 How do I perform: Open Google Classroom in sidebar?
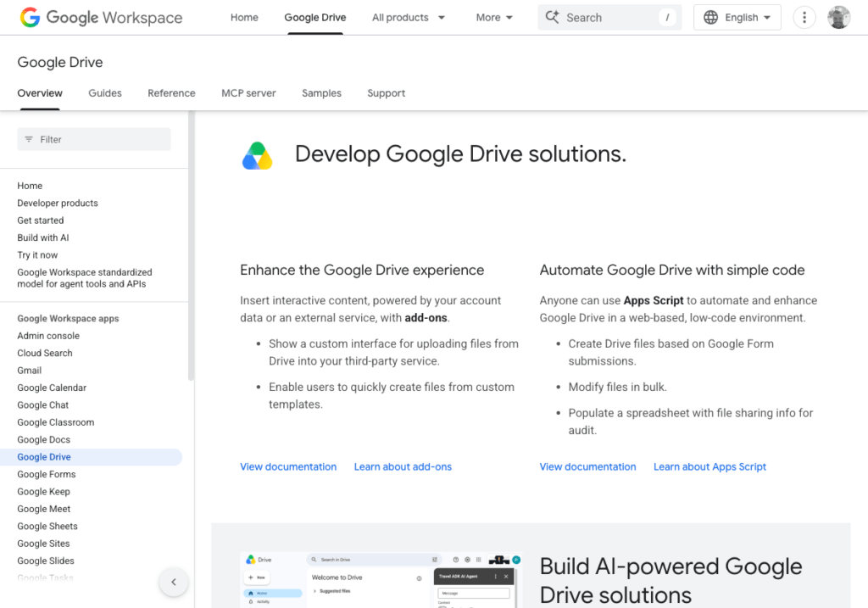[56, 422]
